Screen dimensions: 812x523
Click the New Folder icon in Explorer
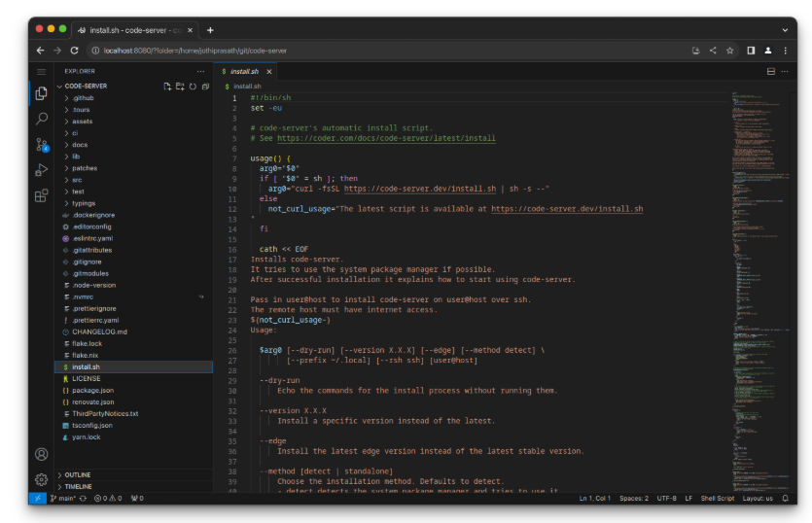pos(180,86)
